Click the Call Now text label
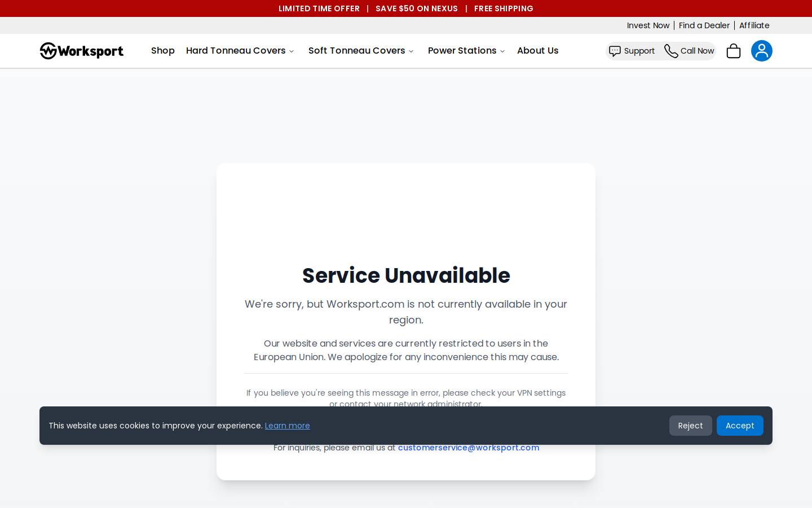This screenshot has width=812, height=508. [697, 51]
